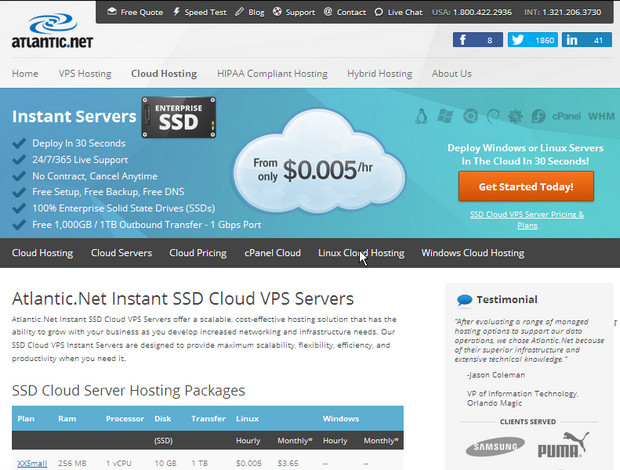Select the Cloud Servers sub-navigation tab
The height and width of the screenshot is (470, 620).
121,253
